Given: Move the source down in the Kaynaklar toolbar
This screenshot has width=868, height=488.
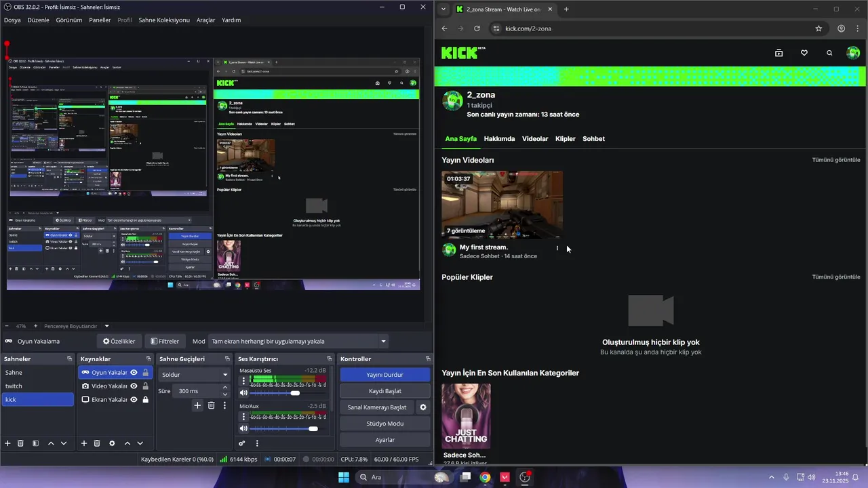Looking at the screenshot, I should (x=140, y=443).
